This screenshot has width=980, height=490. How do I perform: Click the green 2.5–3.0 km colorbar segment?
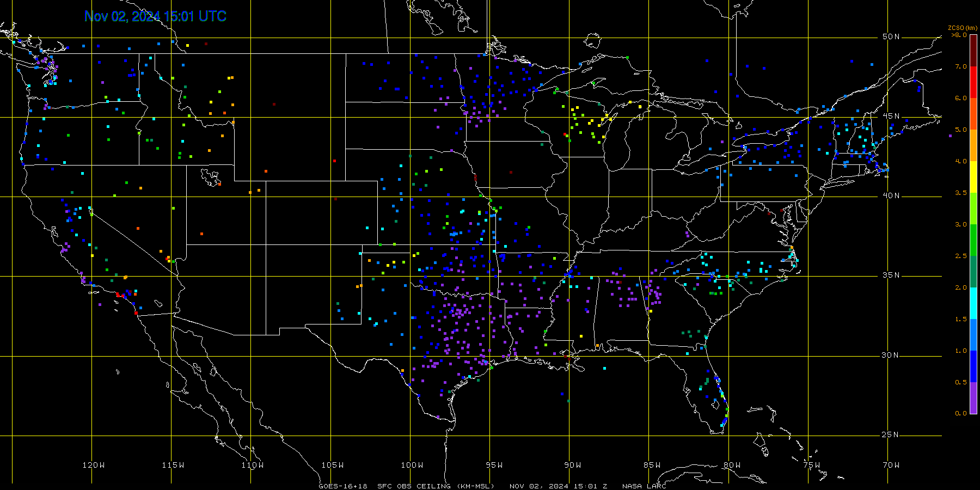coord(973,240)
